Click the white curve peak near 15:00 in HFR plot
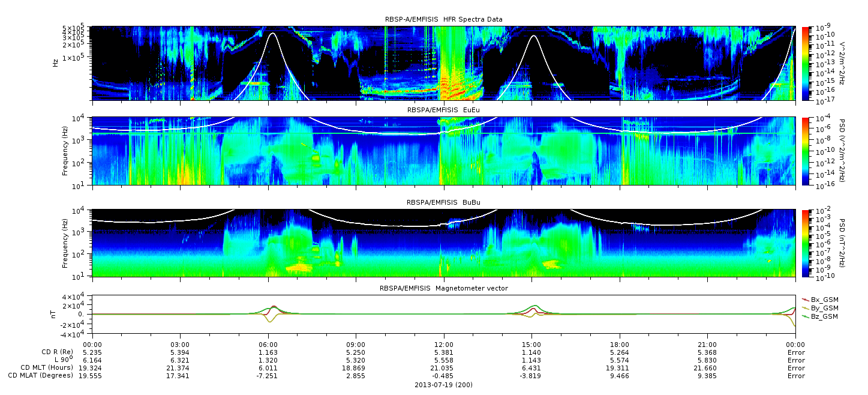Viewport: 868px width, 395px height. coord(534,37)
